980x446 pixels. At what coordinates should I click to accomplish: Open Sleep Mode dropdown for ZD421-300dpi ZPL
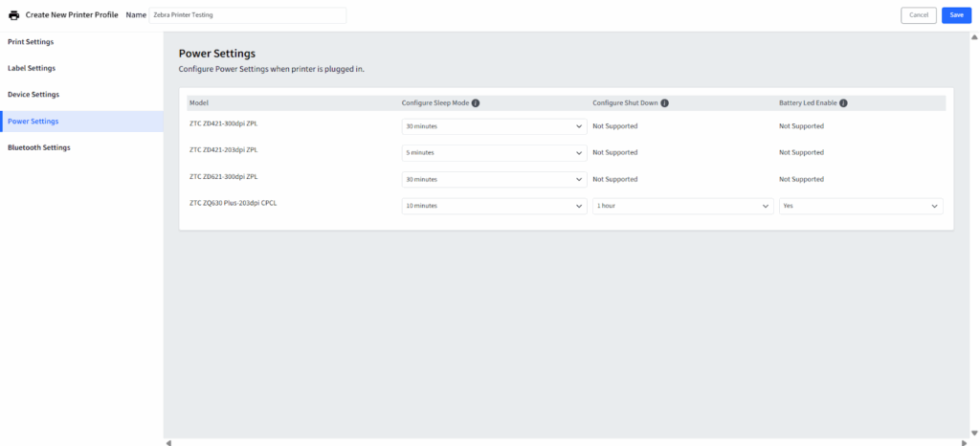(x=494, y=126)
